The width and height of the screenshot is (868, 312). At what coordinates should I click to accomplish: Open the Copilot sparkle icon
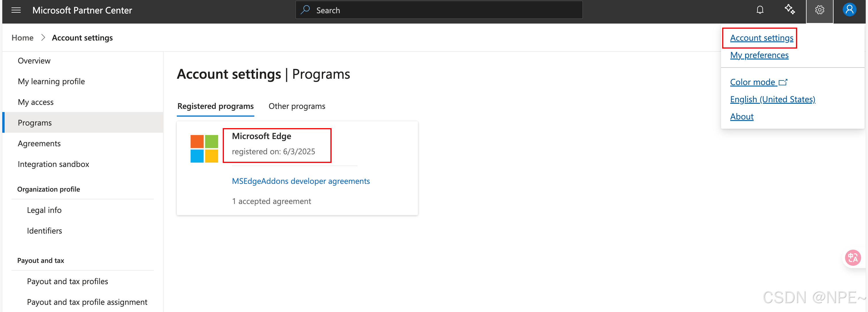pyautogui.click(x=789, y=10)
